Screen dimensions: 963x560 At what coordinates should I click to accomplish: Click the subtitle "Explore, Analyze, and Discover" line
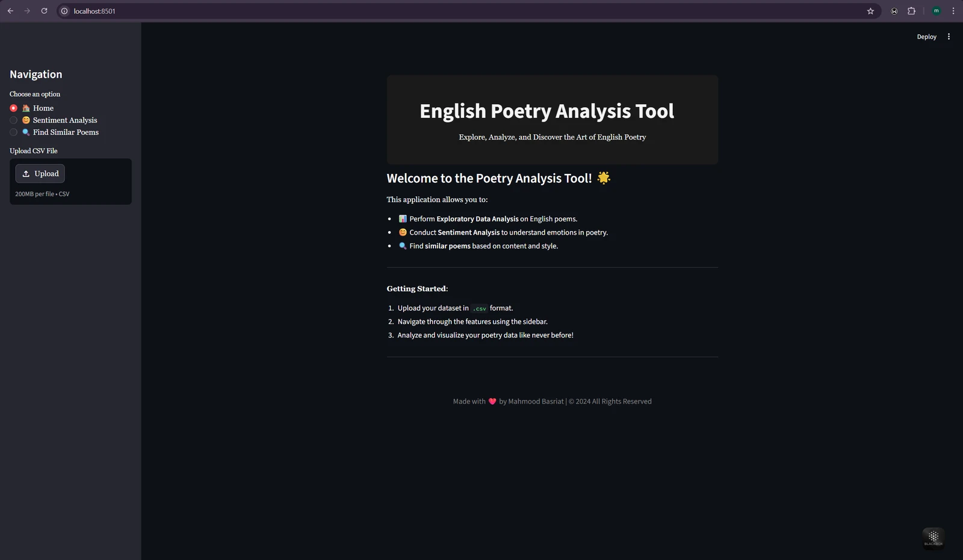pyautogui.click(x=553, y=137)
